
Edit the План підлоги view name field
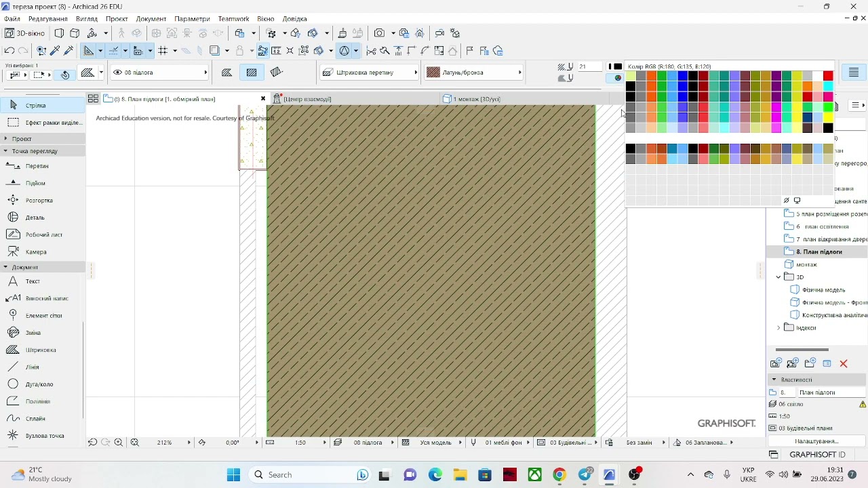coord(831,392)
